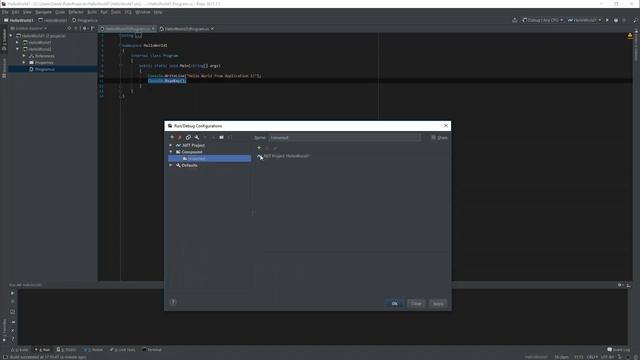Click the close X icon in the Run tool window sidebar
The width and height of the screenshot is (640, 360).
coord(12,331)
